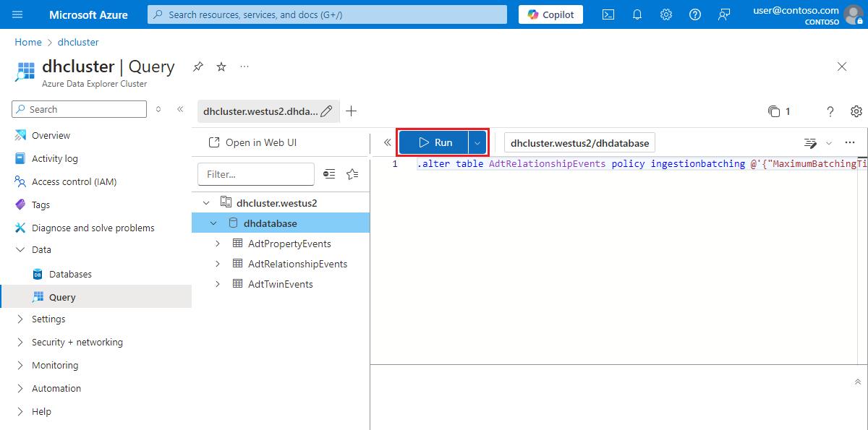Screen dimensions: 868x430
Task: Expand the AdtRelationshipEvents table
Action: (x=218, y=264)
